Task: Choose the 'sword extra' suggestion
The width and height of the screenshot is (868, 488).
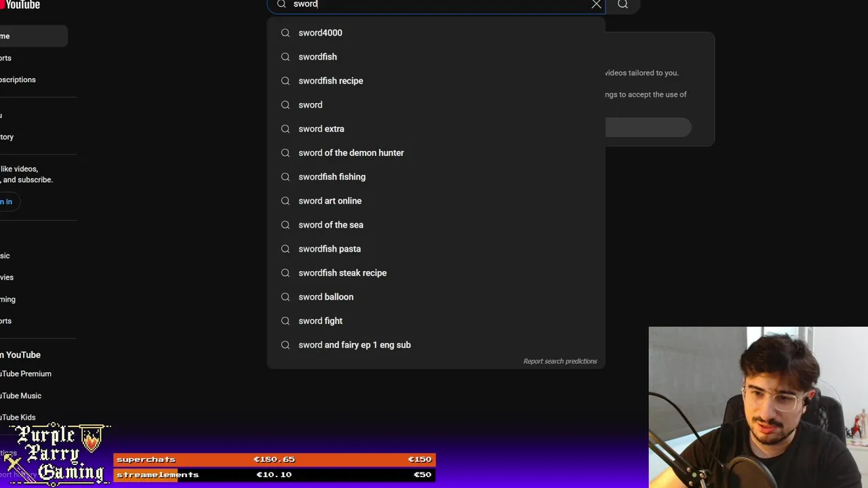Action: click(436, 129)
